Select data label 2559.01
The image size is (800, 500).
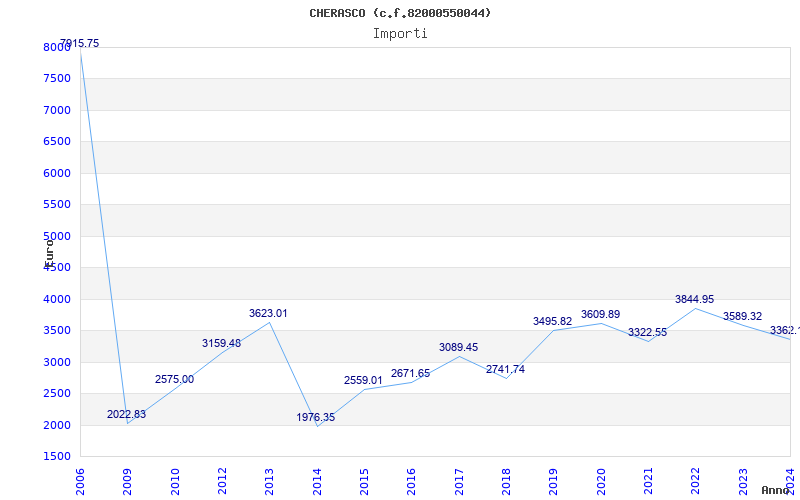coord(363,381)
